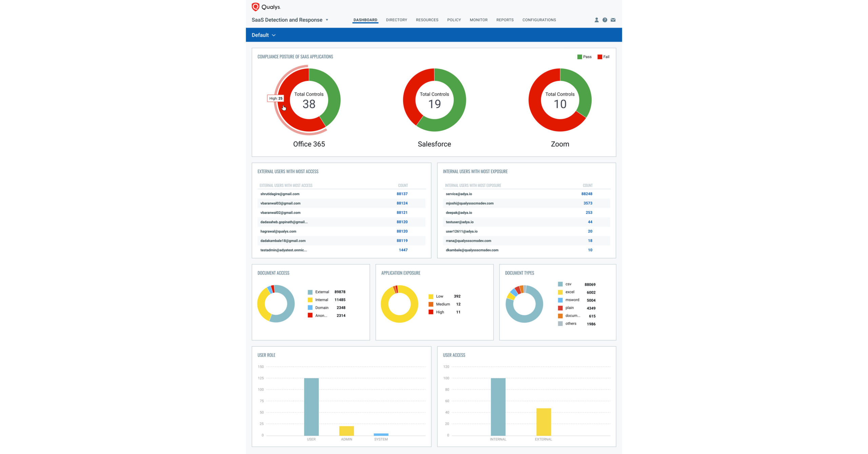
Task: Open count 88120 for hagrawal@qualys.com
Action: coord(402,231)
